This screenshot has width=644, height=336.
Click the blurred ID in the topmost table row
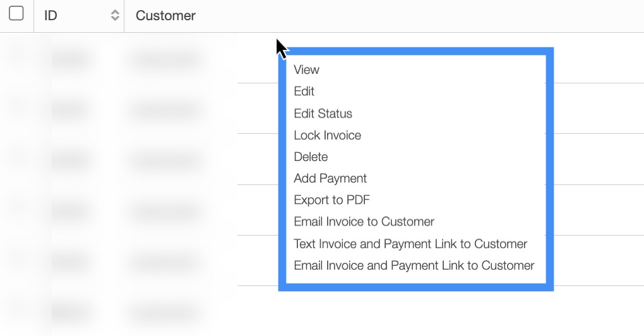tap(70, 60)
